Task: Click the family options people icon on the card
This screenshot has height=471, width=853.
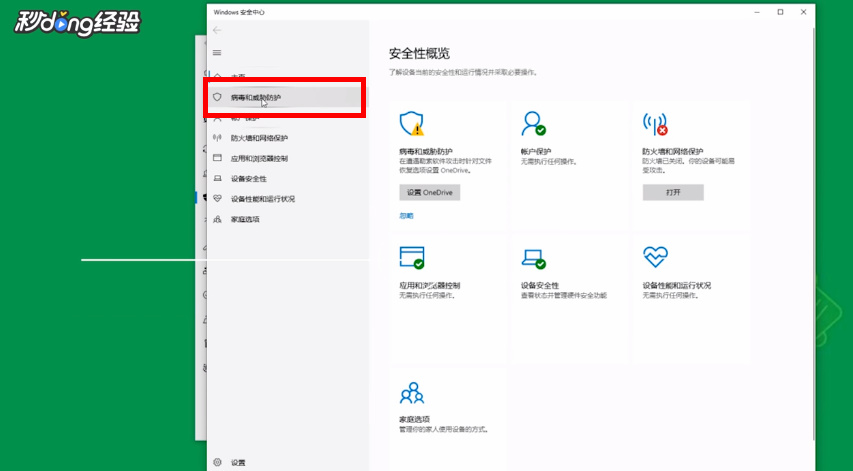Action: 412,393
